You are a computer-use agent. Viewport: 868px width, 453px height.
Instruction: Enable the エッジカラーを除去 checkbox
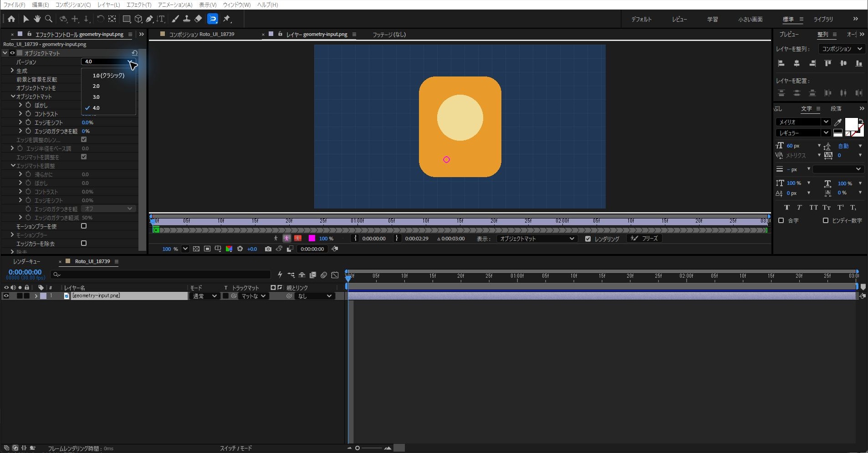[x=84, y=244]
